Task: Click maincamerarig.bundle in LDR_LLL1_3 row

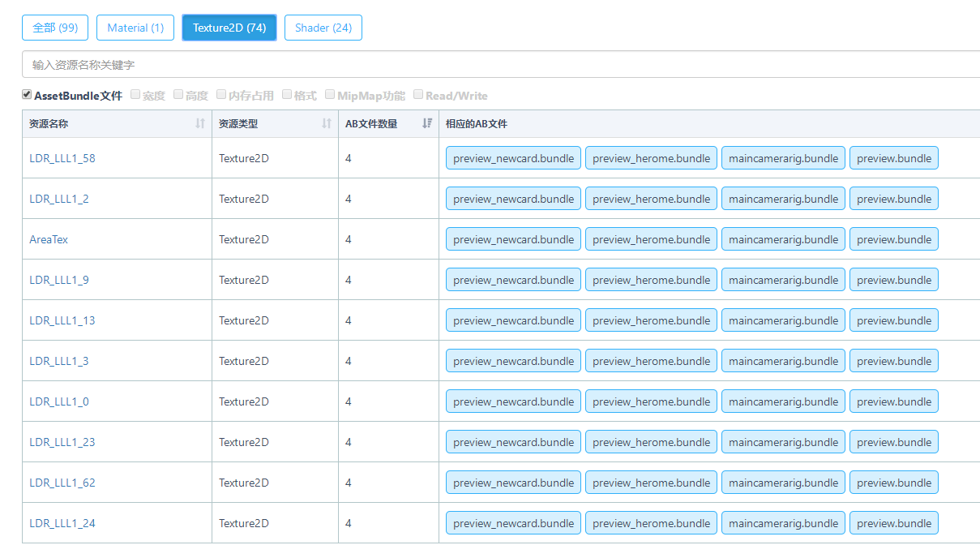Action: click(783, 361)
